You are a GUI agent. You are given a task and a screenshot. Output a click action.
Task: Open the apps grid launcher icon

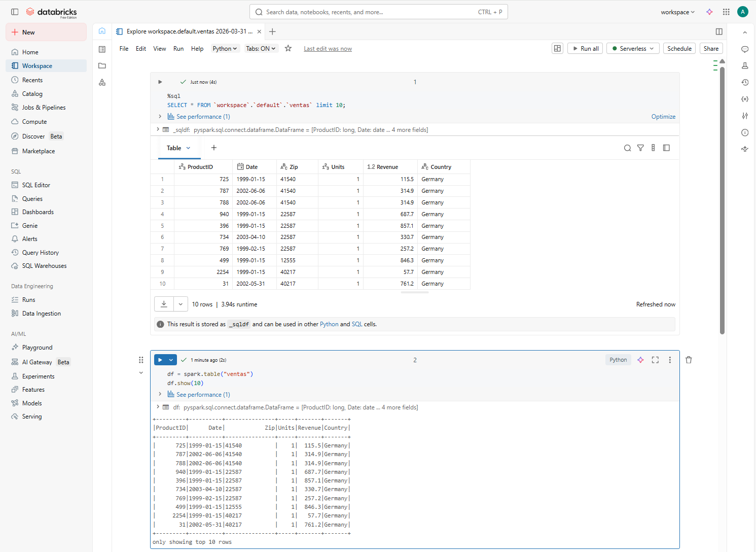[726, 12]
